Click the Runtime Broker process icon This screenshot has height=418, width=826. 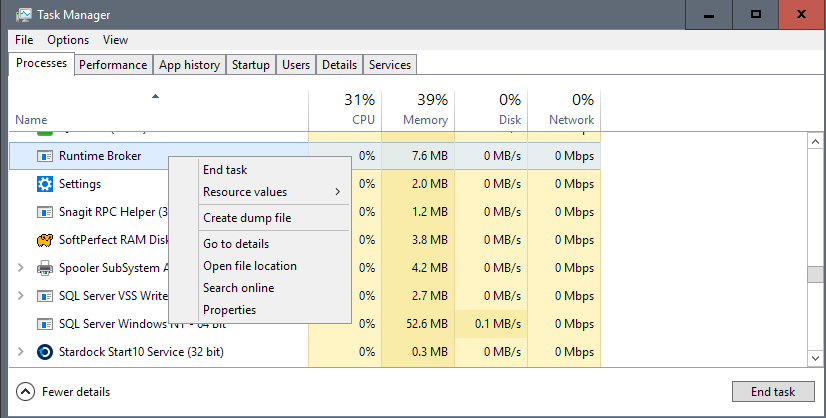[x=45, y=156]
